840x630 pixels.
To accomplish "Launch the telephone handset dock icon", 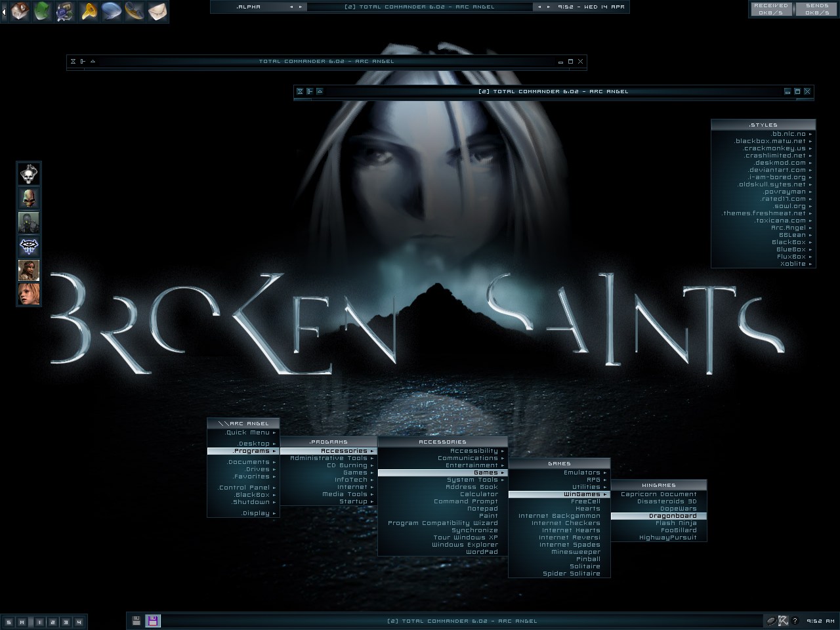I will (x=135, y=11).
